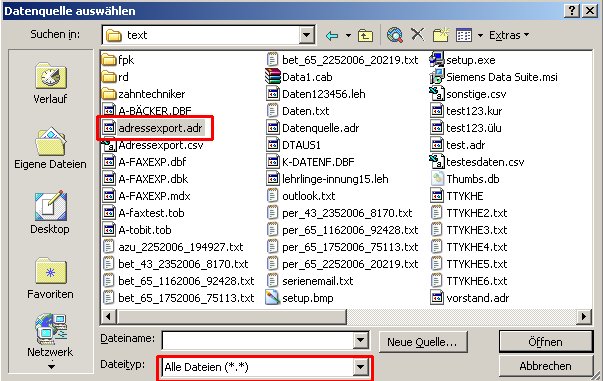Screen dimensions: 603x381
Task: Select Daten123456.leh file
Action: click(x=315, y=94)
